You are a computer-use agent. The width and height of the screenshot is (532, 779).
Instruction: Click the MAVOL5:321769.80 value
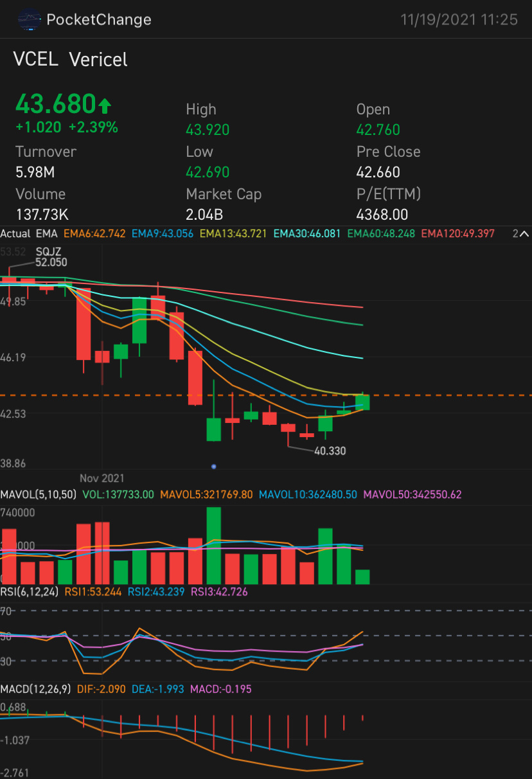(x=206, y=495)
